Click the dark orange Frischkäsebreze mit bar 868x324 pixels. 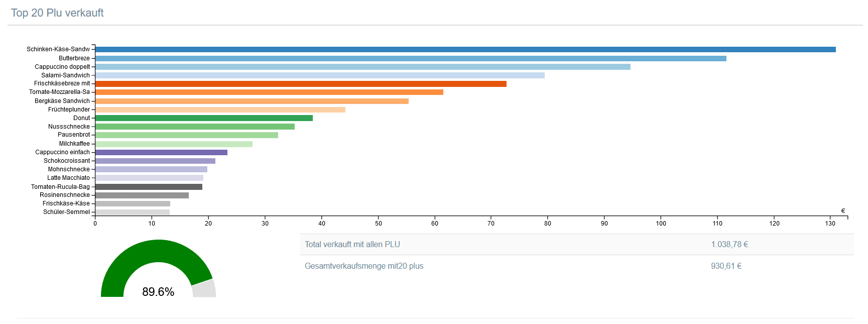[301, 84]
